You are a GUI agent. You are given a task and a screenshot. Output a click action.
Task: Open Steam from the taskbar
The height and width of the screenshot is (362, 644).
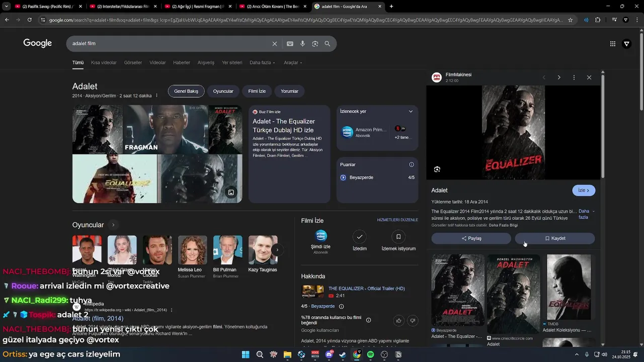(343, 354)
